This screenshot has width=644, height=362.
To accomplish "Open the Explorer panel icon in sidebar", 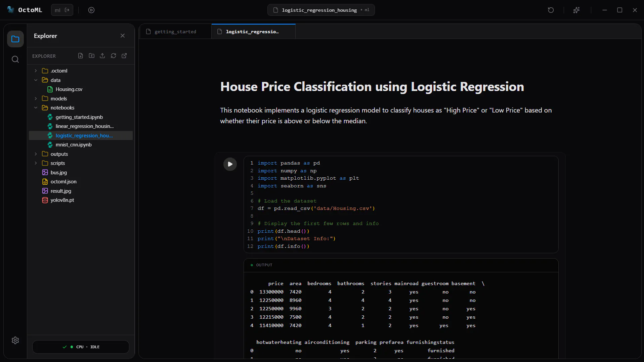I will coord(15,39).
